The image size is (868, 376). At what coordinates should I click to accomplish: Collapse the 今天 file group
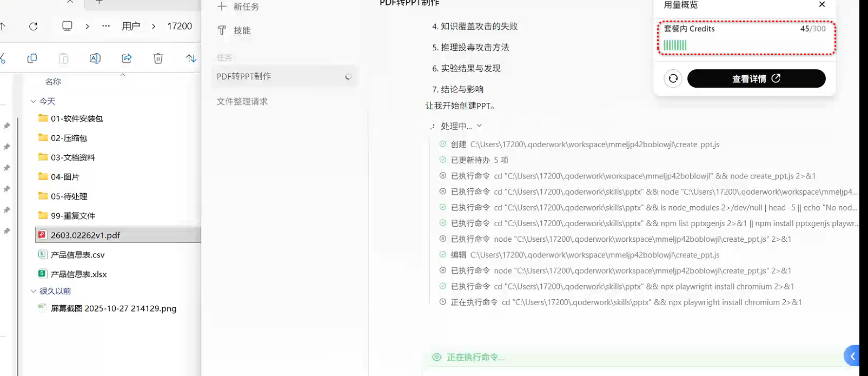point(34,101)
